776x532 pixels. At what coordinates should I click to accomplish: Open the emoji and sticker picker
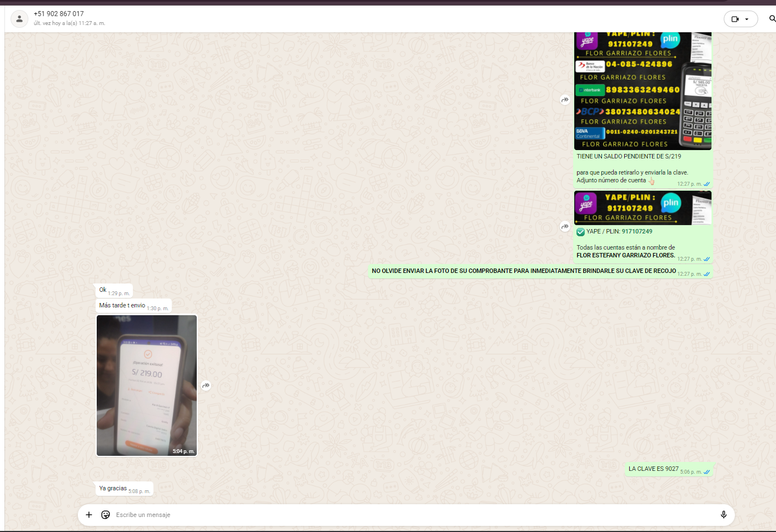pyautogui.click(x=106, y=515)
